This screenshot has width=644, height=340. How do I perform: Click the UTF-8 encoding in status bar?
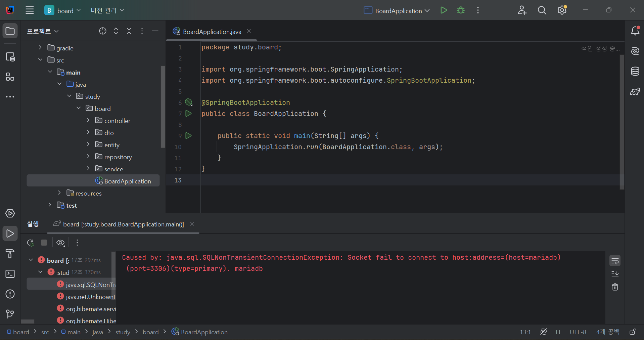pos(578,332)
